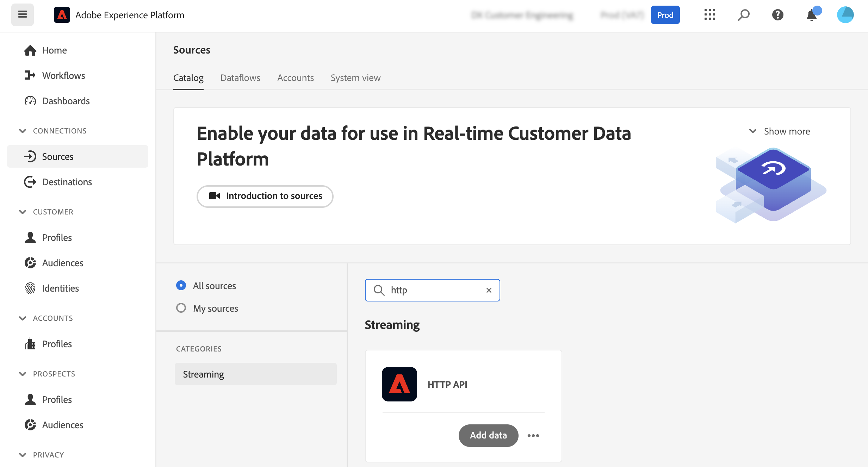The image size is (868, 467).
Task: Switch to the Dataflows tab
Action: pos(240,78)
